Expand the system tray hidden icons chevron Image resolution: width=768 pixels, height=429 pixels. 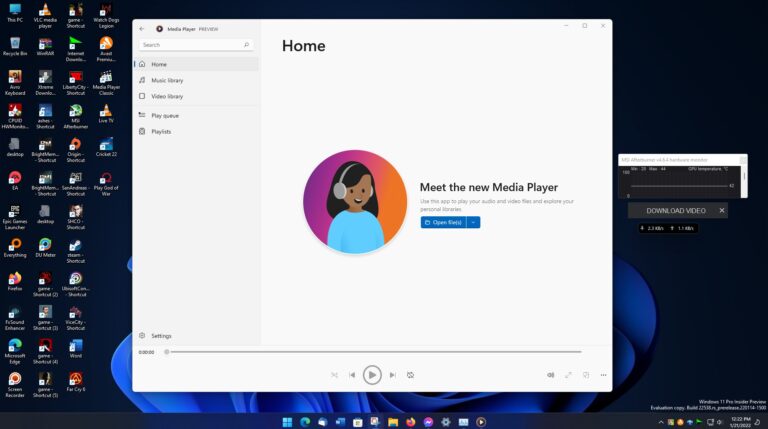tap(661, 422)
